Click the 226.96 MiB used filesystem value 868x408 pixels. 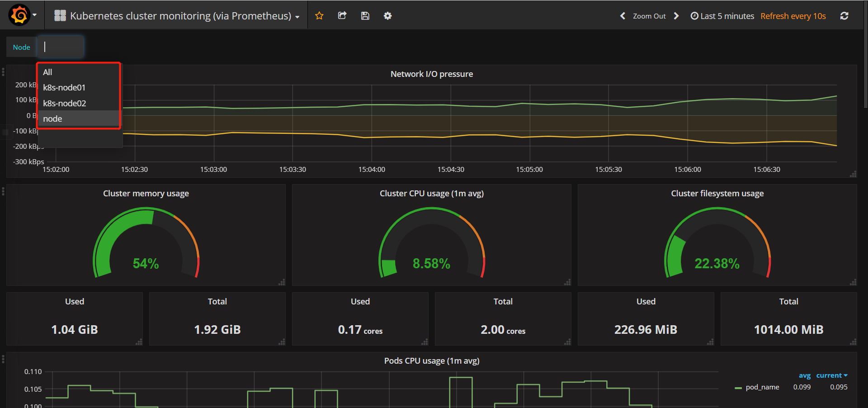pos(646,329)
